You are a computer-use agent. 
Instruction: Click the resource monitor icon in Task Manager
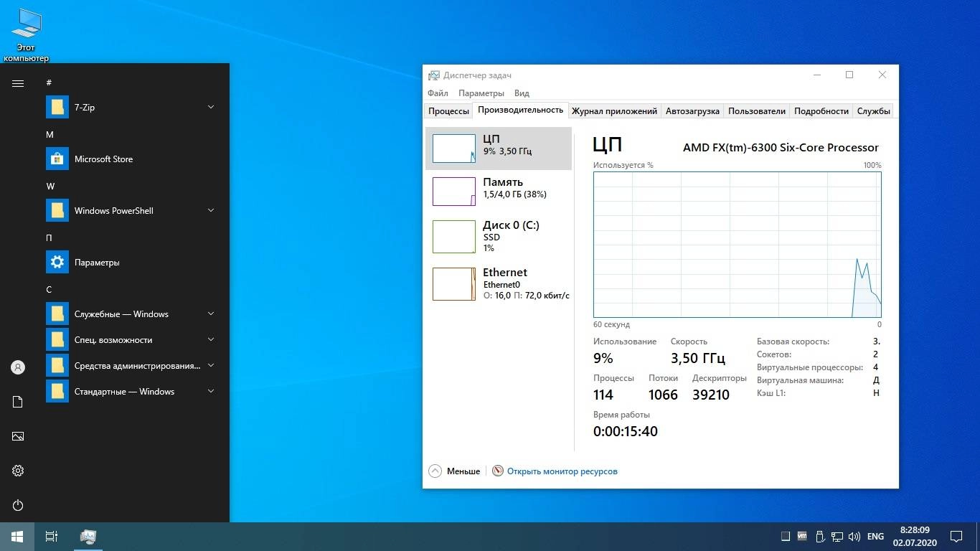pyautogui.click(x=499, y=471)
